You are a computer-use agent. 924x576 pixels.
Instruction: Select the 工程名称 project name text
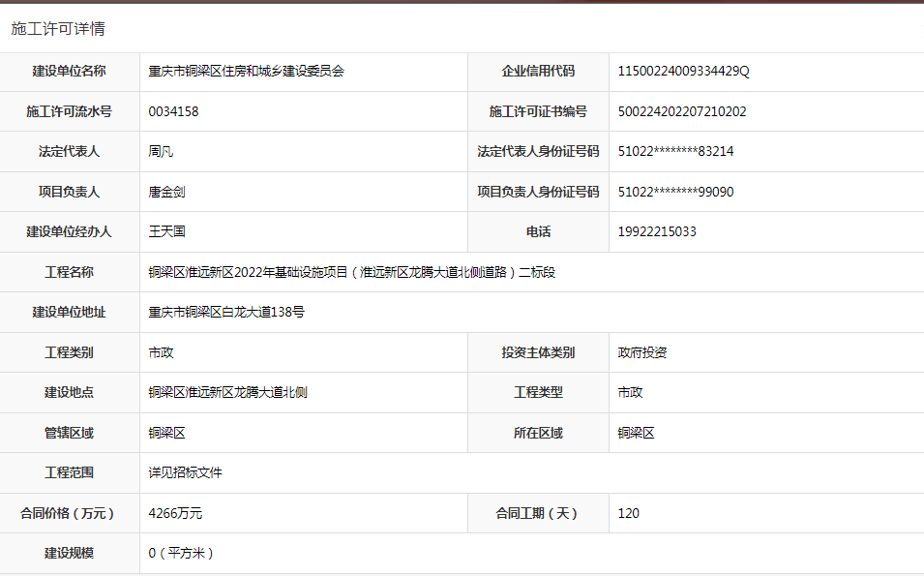point(351,272)
